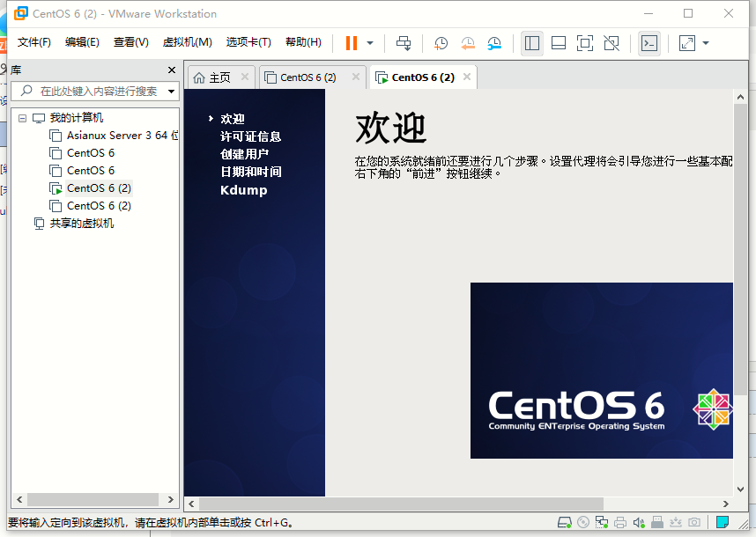Click the sound card status icon
The image size is (756, 537).
[639, 522]
